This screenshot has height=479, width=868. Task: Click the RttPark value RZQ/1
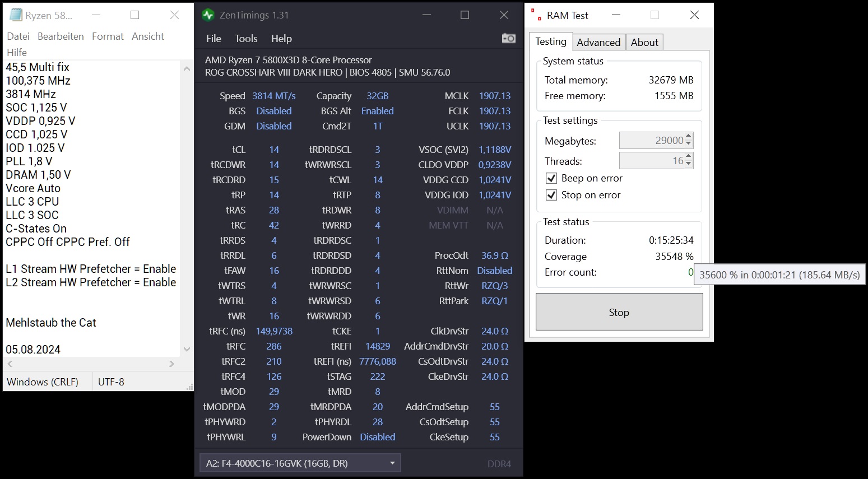495,301
